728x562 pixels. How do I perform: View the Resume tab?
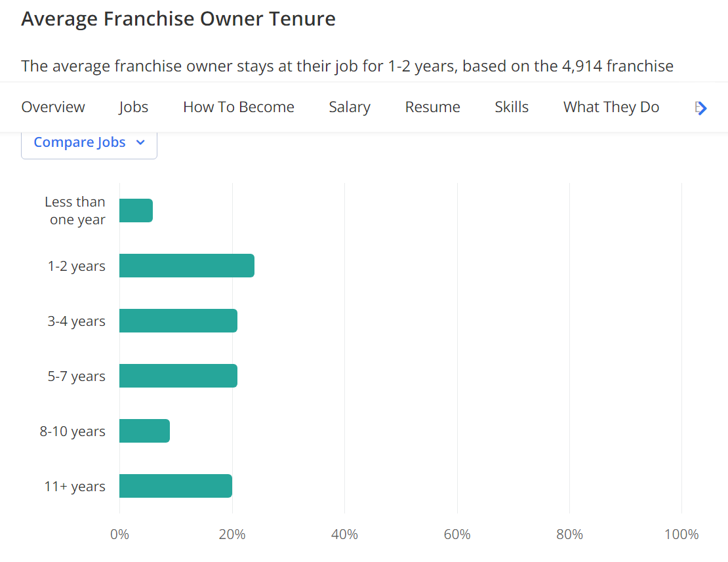[433, 108]
